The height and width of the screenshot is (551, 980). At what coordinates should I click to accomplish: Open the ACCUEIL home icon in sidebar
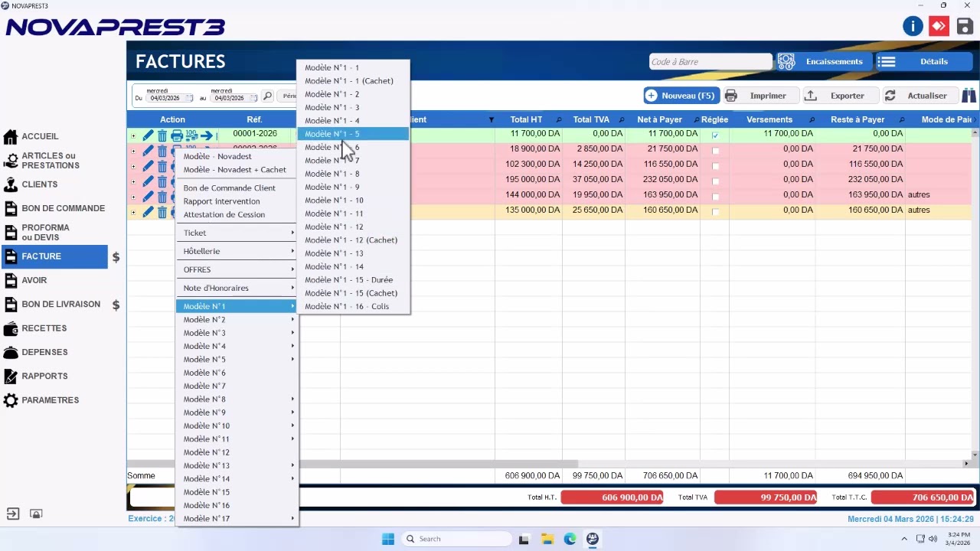[10, 136]
